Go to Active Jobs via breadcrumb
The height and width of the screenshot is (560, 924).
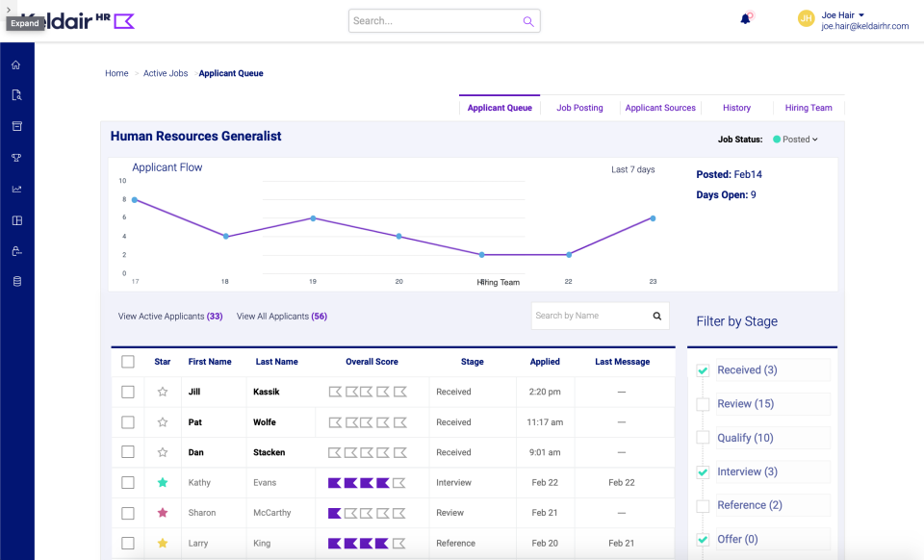click(164, 72)
